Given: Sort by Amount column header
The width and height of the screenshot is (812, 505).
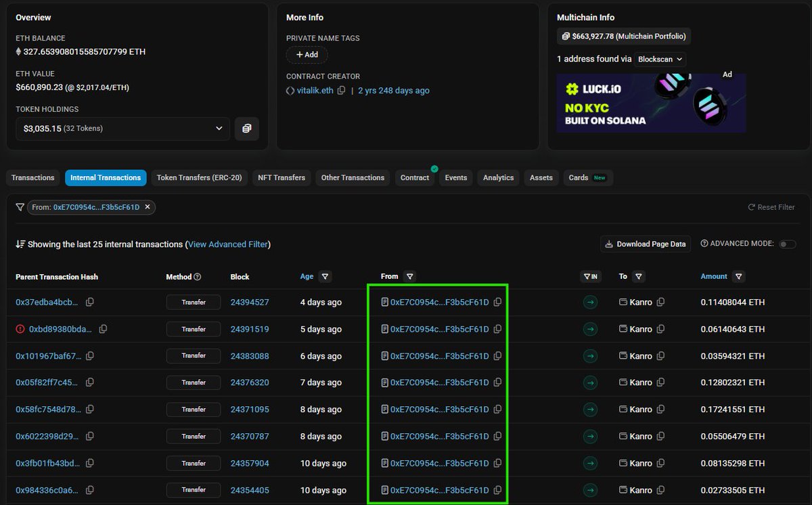Looking at the screenshot, I should (x=714, y=277).
